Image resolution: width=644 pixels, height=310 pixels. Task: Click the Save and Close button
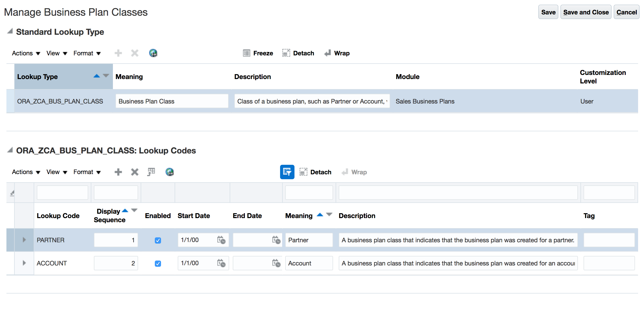[586, 12]
